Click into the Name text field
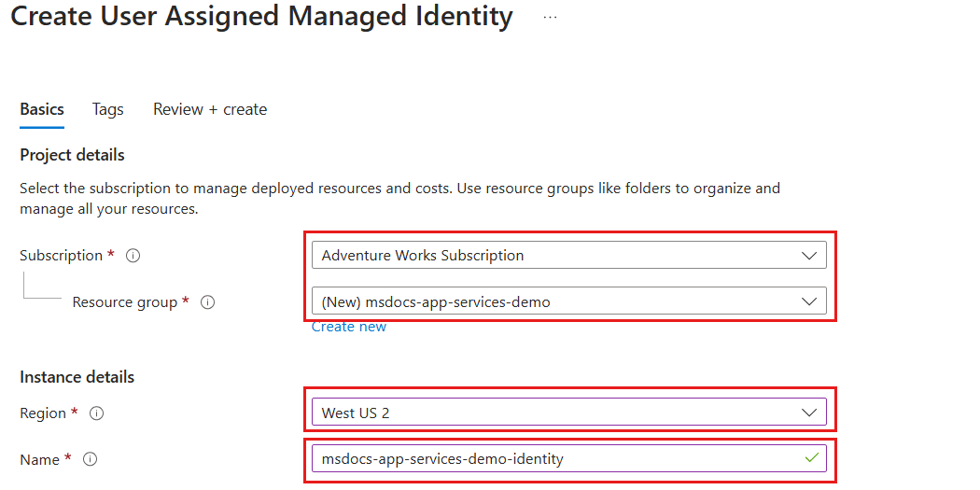 click(551, 458)
